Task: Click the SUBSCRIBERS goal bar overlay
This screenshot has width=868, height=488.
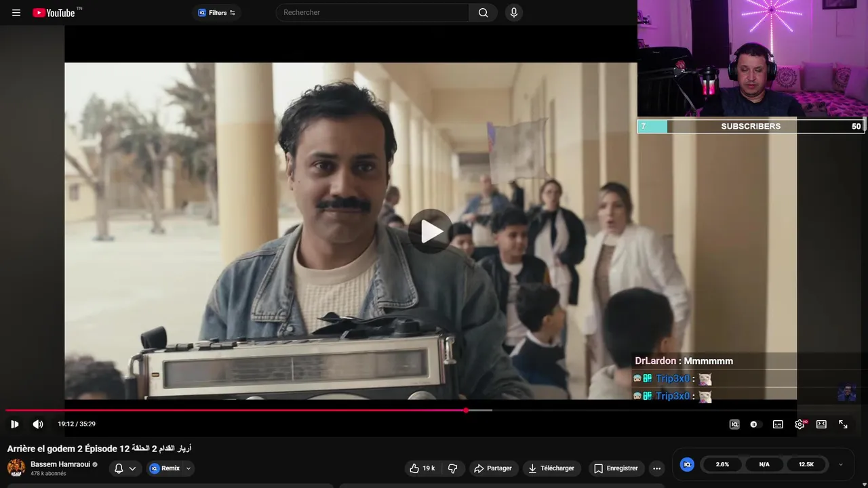Action: 751,126
